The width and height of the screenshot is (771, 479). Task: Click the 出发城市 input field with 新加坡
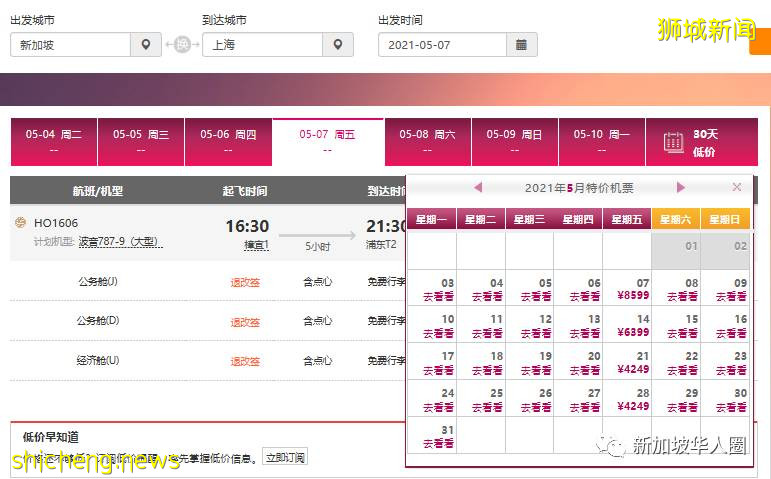coord(70,45)
